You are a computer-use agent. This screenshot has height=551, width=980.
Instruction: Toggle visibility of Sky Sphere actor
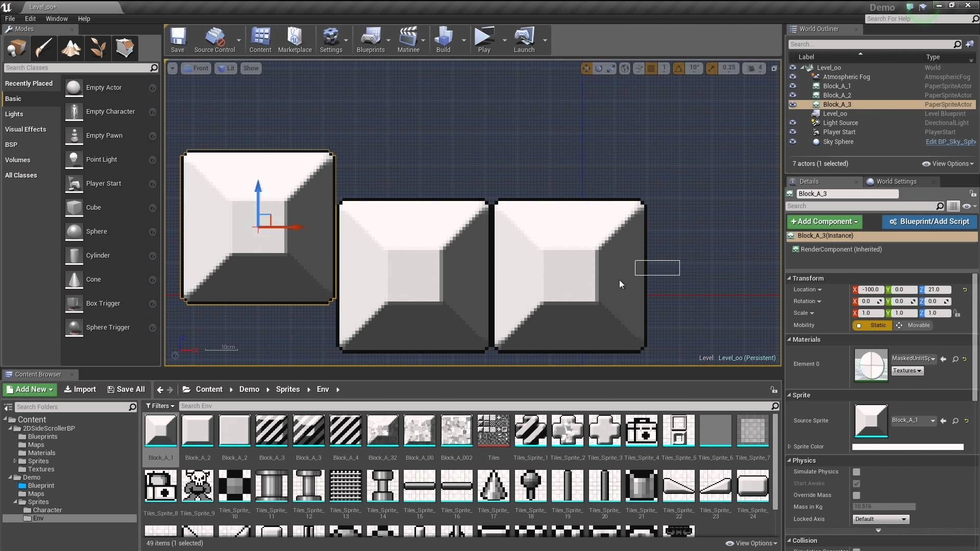click(793, 142)
